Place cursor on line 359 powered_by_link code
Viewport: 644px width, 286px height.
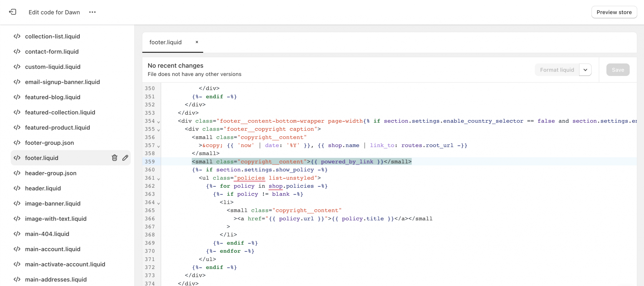[347, 162]
